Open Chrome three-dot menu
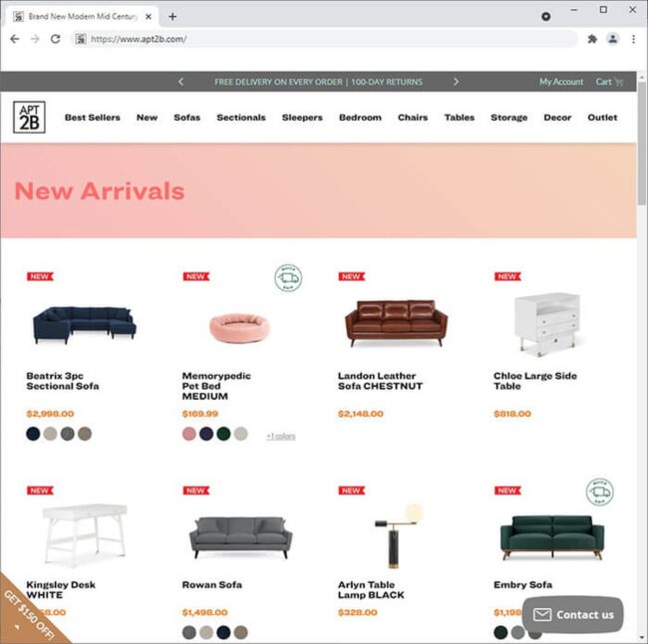 pyautogui.click(x=633, y=39)
